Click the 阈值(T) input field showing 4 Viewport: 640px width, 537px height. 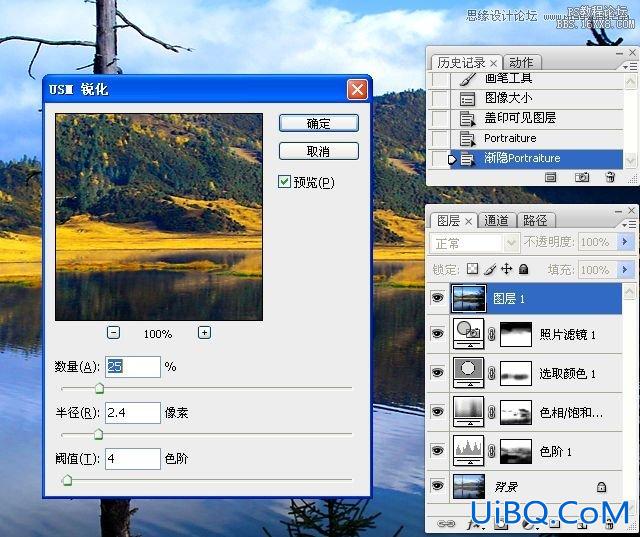click(133, 459)
